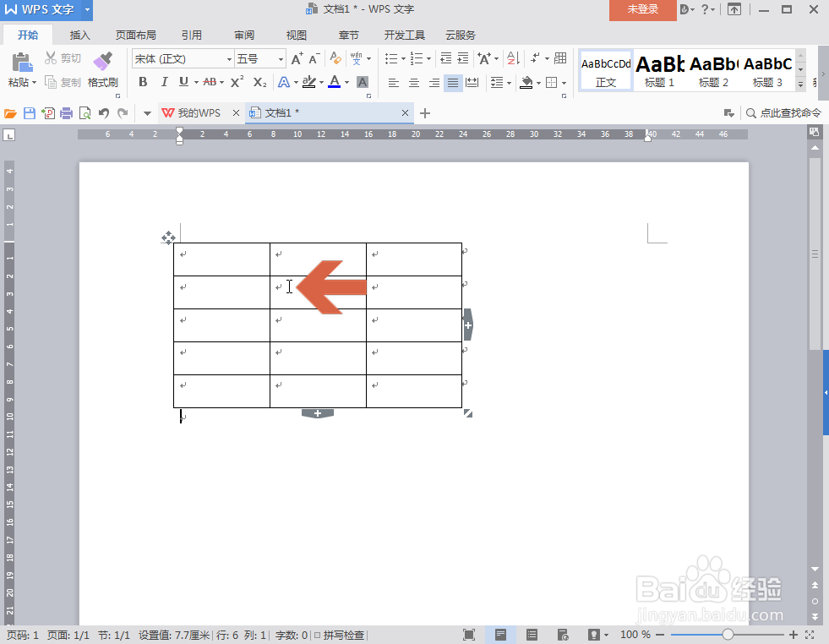Apply the 标题 1 style

(660, 71)
